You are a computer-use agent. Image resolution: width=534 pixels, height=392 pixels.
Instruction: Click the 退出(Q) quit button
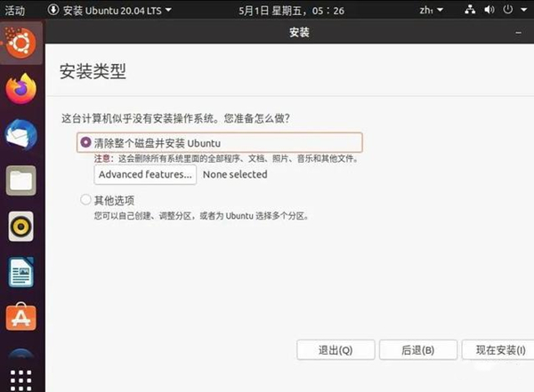336,350
